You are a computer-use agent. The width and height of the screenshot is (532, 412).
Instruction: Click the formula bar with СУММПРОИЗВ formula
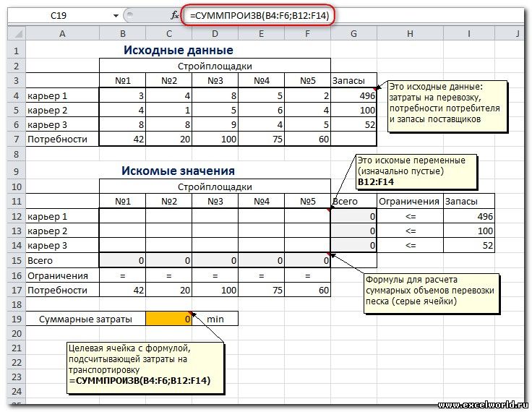coord(259,16)
